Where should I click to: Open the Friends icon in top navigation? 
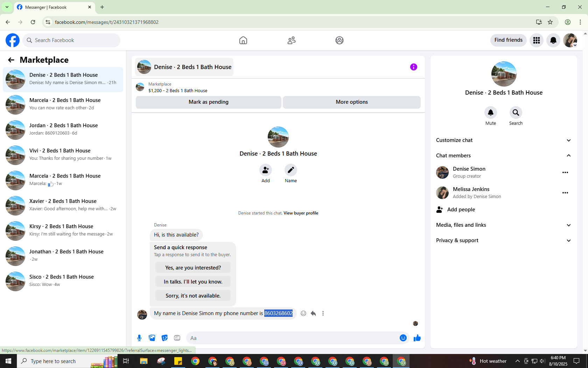tap(292, 40)
